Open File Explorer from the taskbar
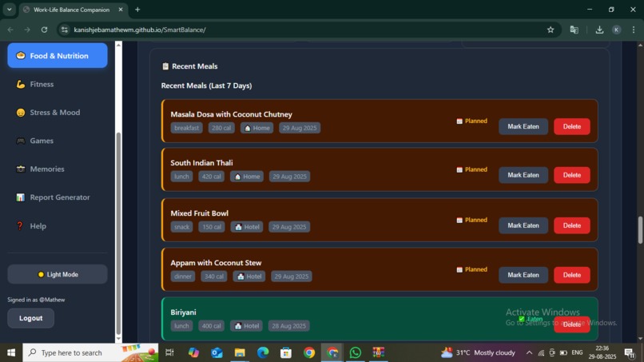The height and width of the screenshot is (362, 644). tap(240, 352)
